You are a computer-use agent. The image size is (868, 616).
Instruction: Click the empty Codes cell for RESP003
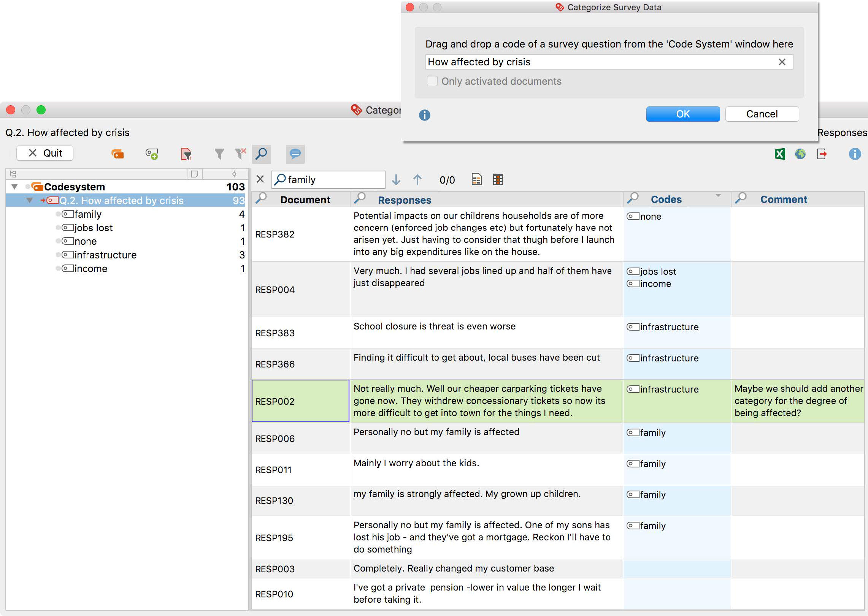(677, 569)
